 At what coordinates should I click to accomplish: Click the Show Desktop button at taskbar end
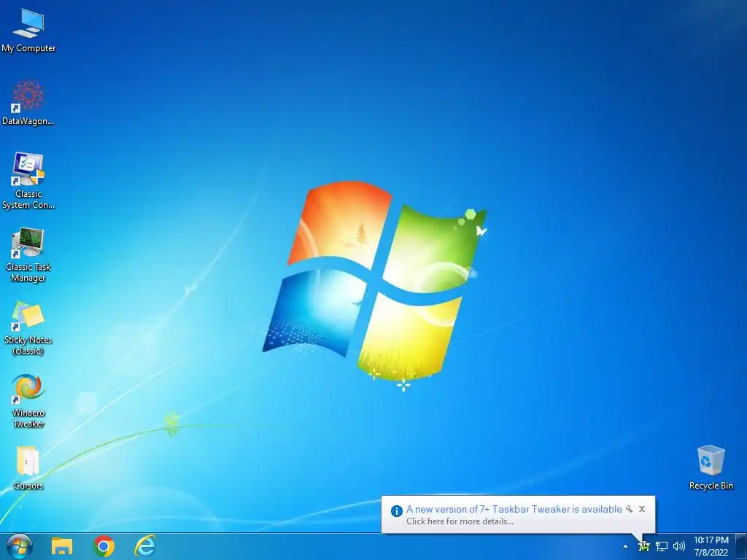point(741,546)
